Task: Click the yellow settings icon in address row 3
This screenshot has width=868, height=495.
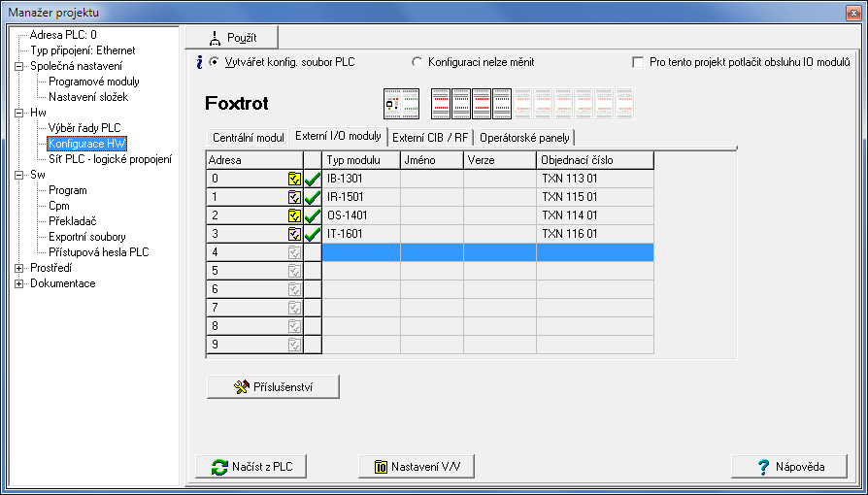Action: (x=294, y=234)
